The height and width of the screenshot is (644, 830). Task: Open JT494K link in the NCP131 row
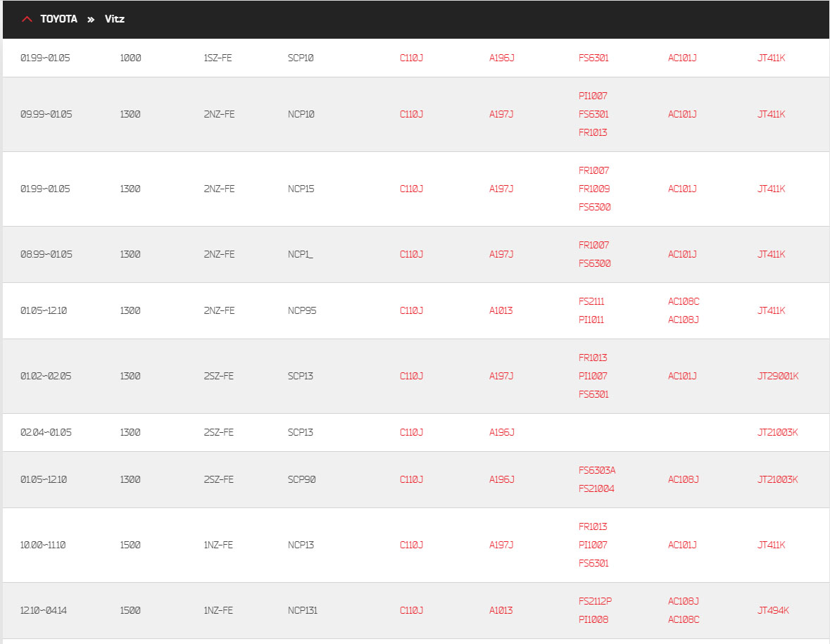pyautogui.click(x=773, y=611)
